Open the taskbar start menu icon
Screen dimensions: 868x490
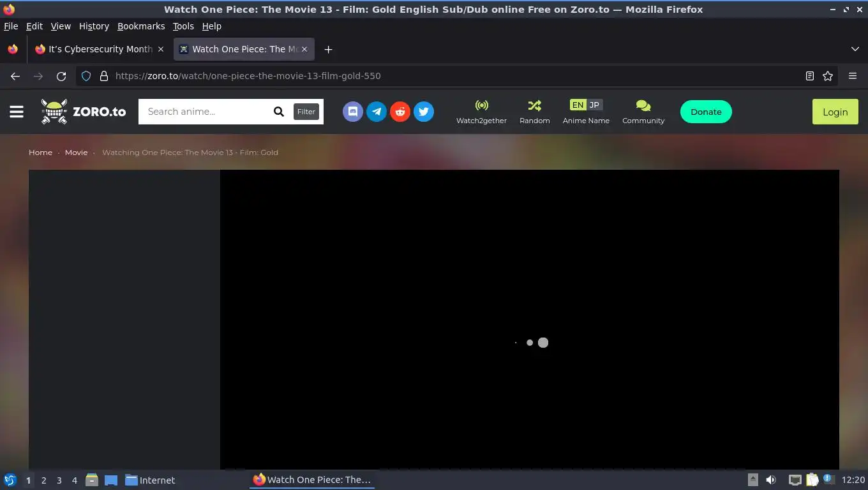(x=10, y=480)
